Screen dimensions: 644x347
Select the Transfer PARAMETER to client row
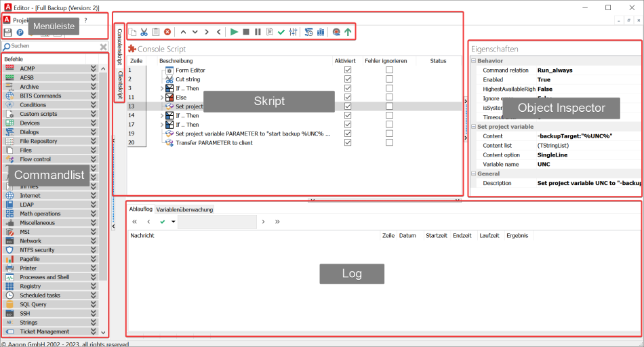(x=295, y=142)
